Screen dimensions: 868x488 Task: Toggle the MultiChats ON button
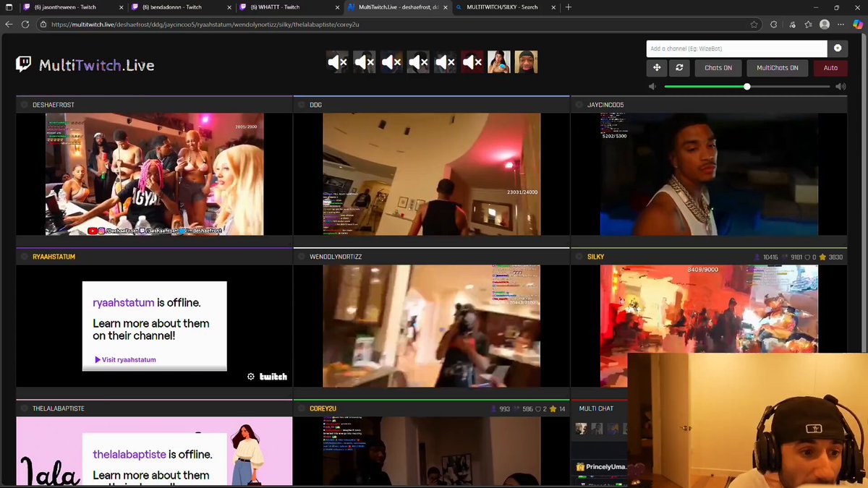tap(778, 68)
